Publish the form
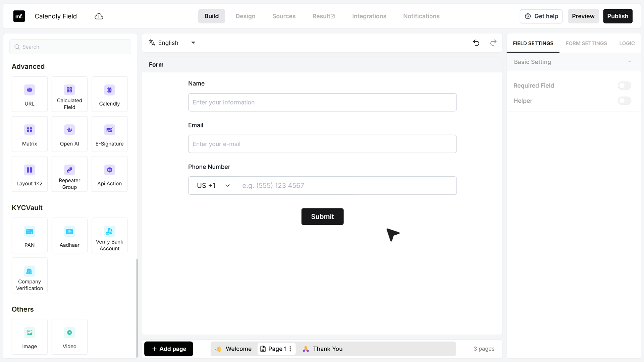The image size is (644, 362). pyautogui.click(x=618, y=16)
